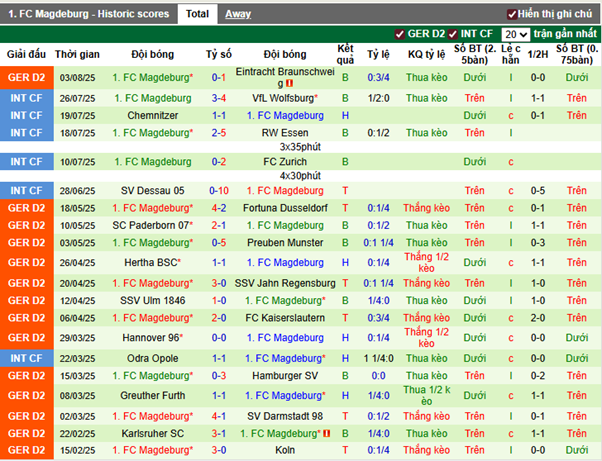This screenshot has width=602, height=461.
Task: Click the Thời gian column header
Action: (x=77, y=55)
